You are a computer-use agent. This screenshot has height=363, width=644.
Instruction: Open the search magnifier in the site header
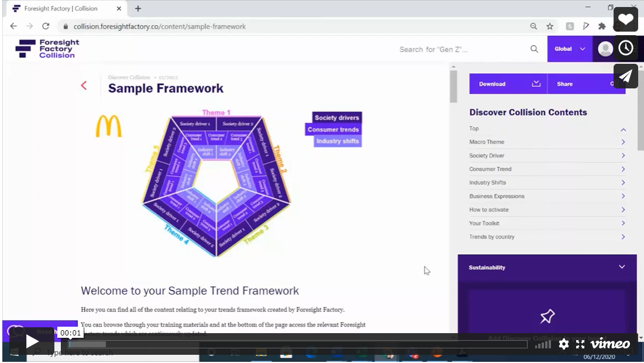[534, 49]
